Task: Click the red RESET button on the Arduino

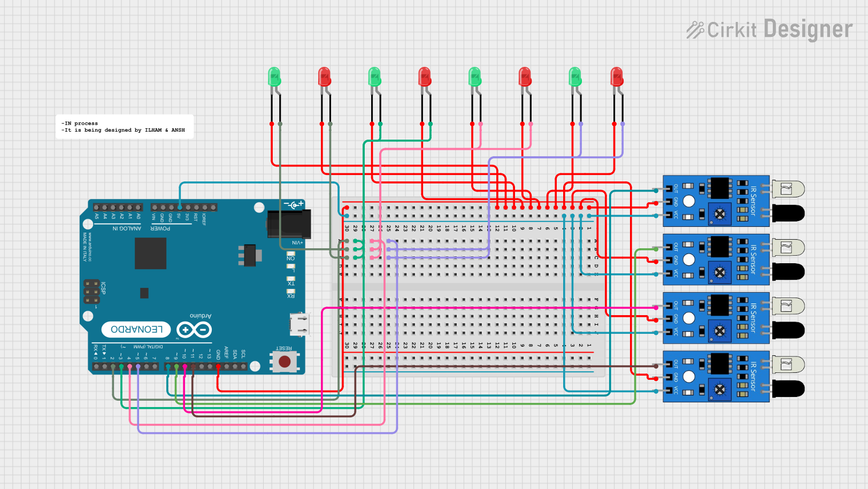Action: (285, 362)
